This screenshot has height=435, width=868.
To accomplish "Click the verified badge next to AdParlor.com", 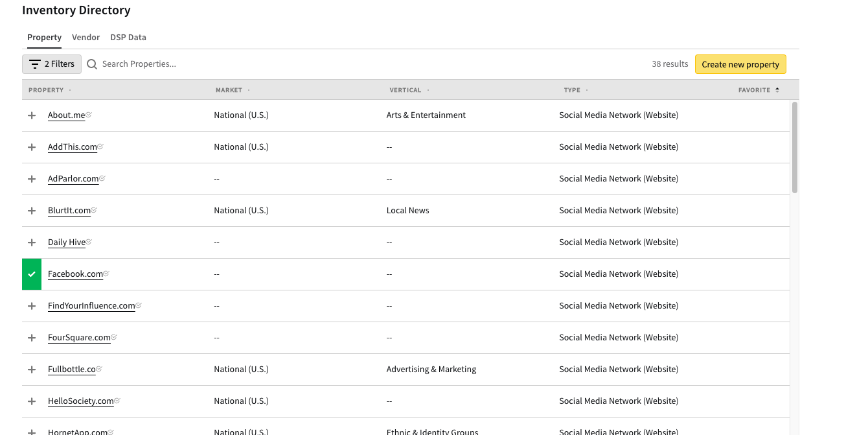I will [102, 178].
